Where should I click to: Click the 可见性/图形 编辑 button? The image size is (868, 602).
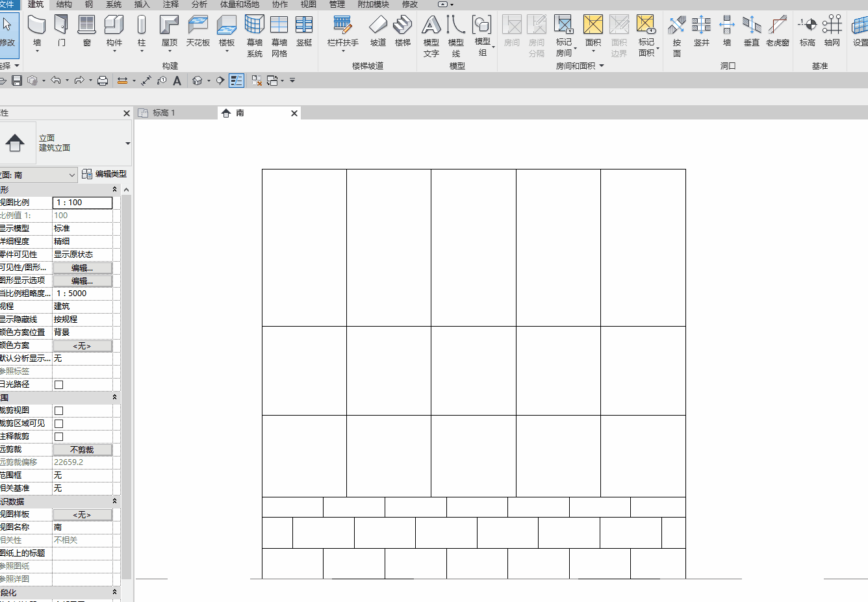click(x=83, y=268)
